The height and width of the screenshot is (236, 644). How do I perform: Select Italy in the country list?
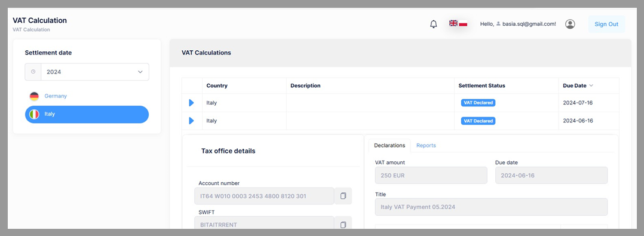pos(87,115)
